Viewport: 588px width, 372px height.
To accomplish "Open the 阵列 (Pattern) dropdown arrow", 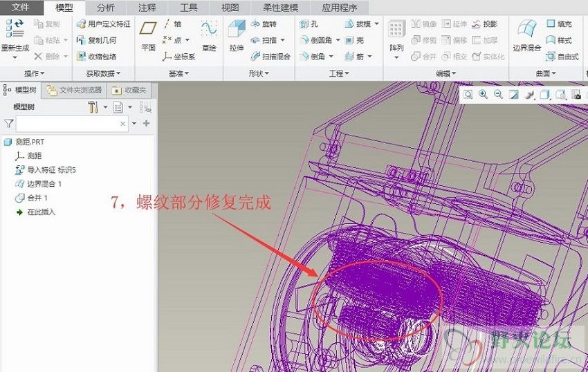I will tap(396, 58).
